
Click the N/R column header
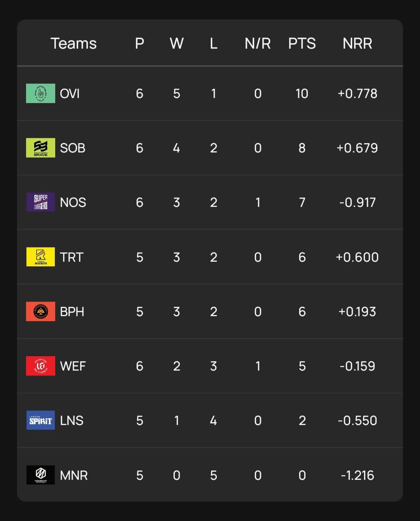pyautogui.click(x=257, y=44)
